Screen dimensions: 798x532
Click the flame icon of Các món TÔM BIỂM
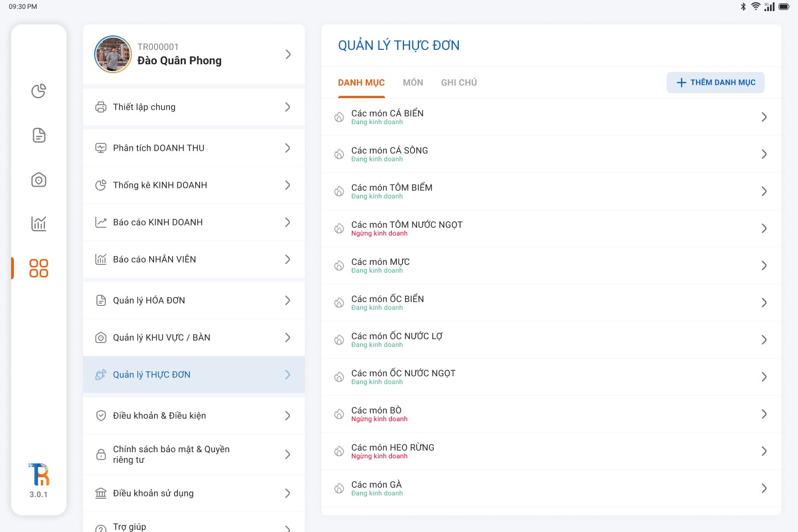pyautogui.click(x=339, y=191)
